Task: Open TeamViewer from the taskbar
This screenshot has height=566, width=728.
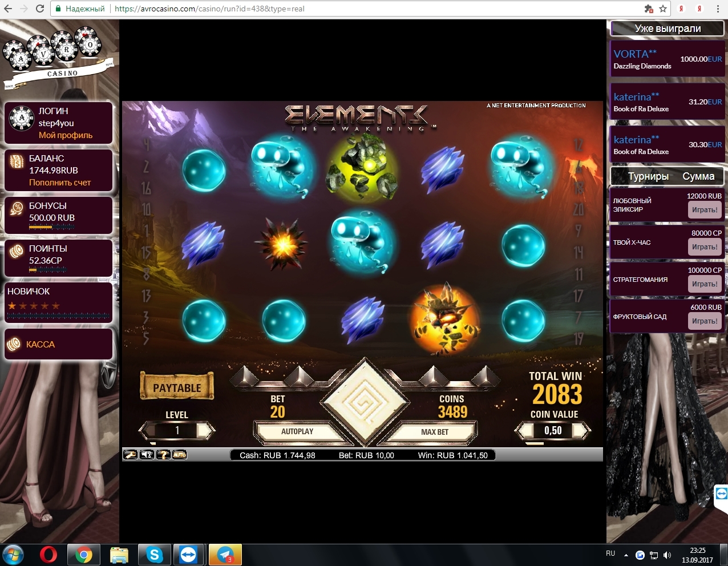Action: click(189, 555)
